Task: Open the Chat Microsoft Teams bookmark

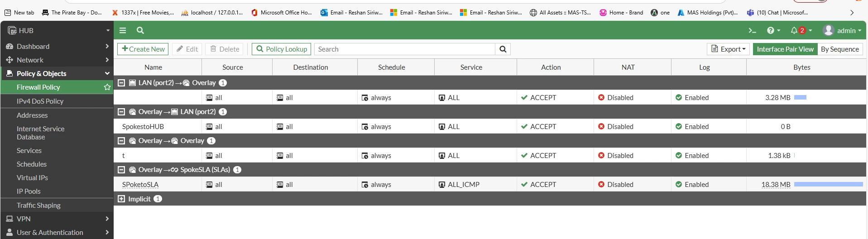Action: pyautogui.click(x=777, y=12)
